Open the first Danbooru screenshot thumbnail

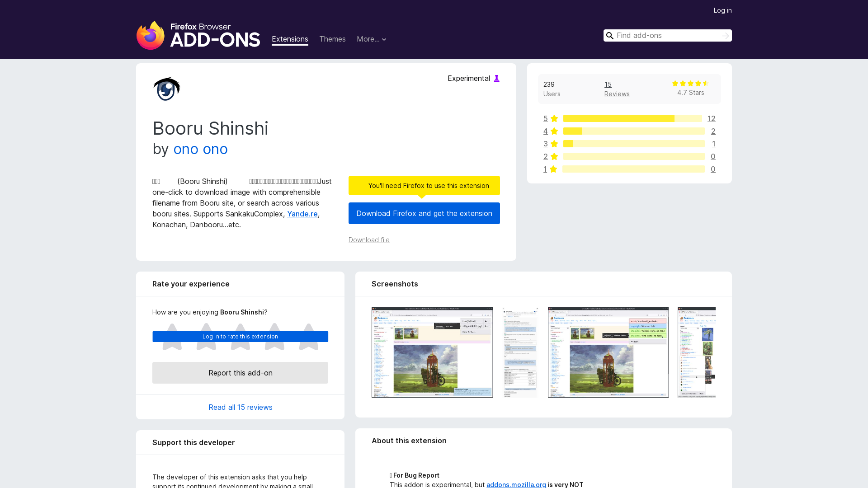(432, 352)
